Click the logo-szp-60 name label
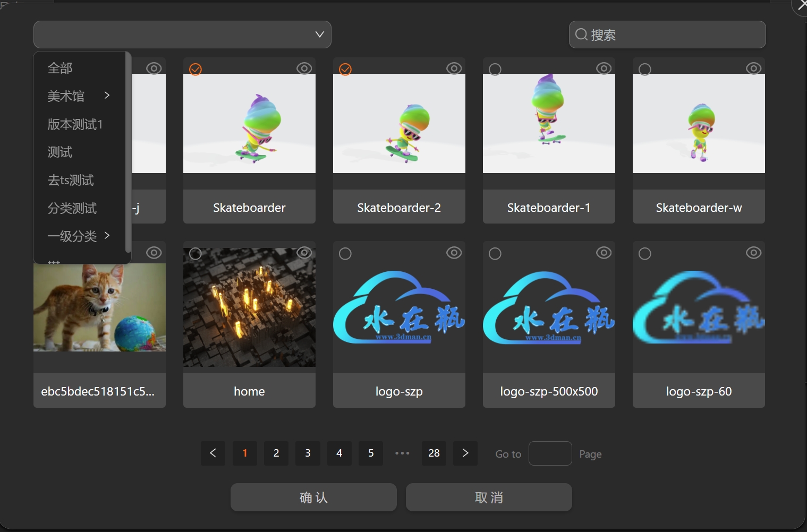The image size is (807, 532). (699, 392)
